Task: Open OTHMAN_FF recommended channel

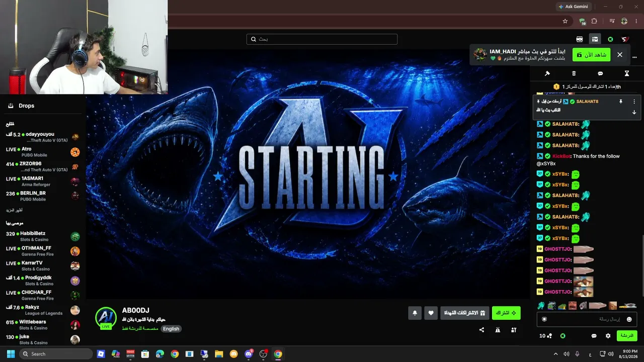Action: pyautogui.click(x=42, y=251)
